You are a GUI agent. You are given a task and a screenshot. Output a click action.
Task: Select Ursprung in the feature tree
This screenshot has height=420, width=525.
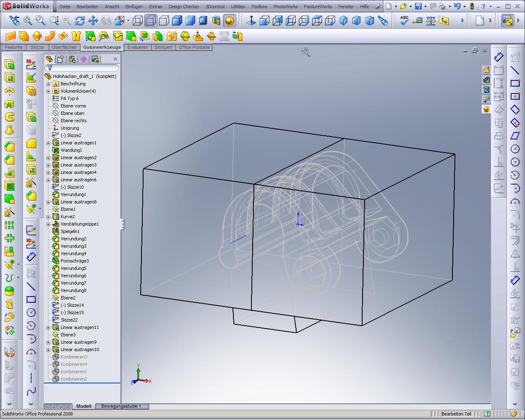click(70, 128)
